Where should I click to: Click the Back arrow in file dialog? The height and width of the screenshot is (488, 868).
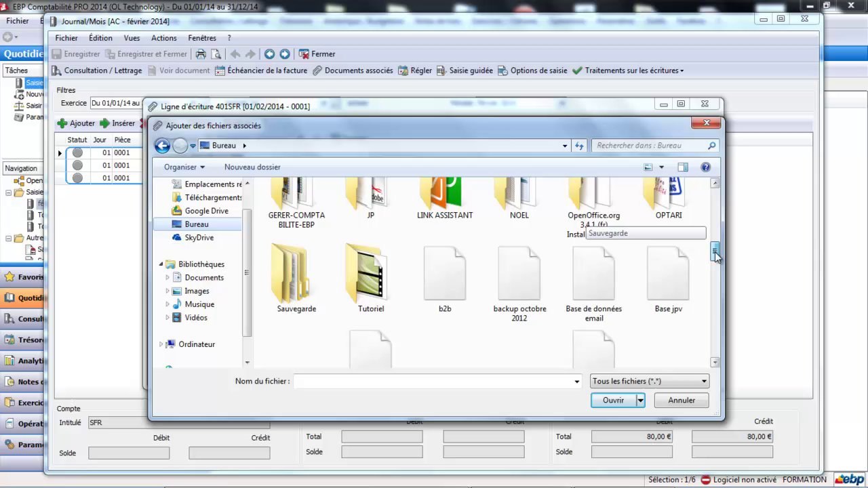(162, 146)
